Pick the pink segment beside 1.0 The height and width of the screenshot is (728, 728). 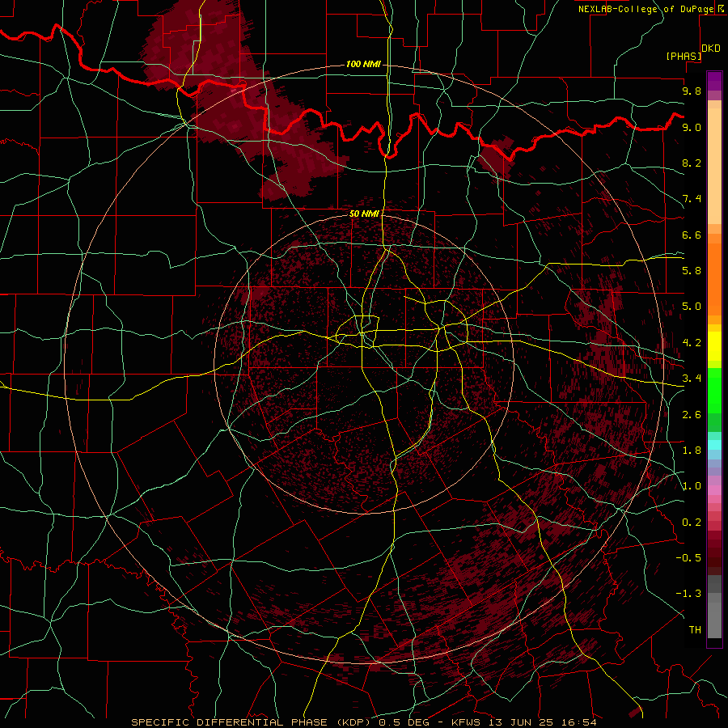(x=714, y=490)
